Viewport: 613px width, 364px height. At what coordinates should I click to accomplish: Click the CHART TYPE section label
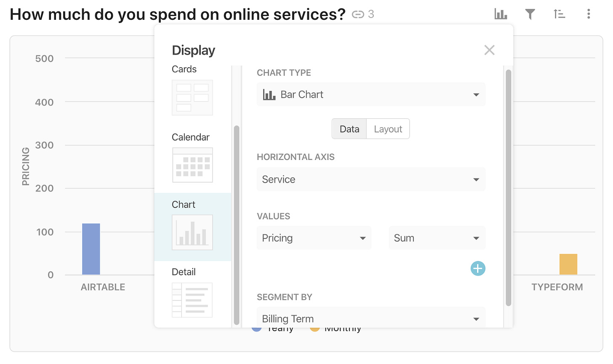(x=284, y=73)
